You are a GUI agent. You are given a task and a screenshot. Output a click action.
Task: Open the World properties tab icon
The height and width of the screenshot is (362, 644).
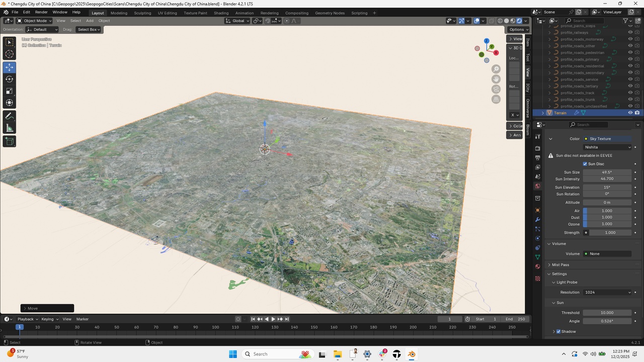[x=537, y=186]
